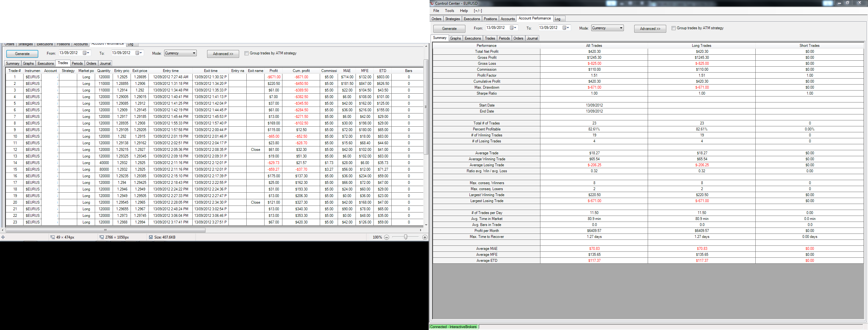Adjust the zoom slider handle in status bar
This screenshot has height=330, width=868.
coord(406,237)
